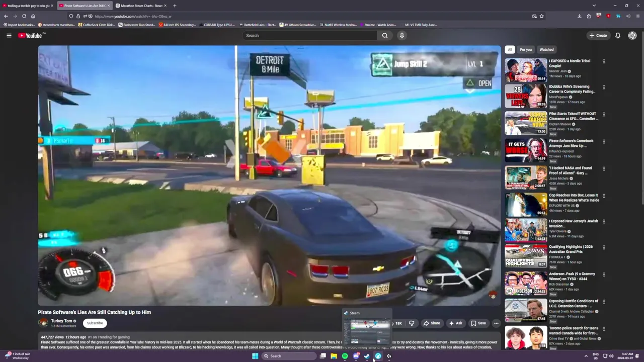The width and height of the screenshot is (644, 362).
Task: Open the Nuti65 Wireless Mecha bookmark
Action: click(338, 25)
